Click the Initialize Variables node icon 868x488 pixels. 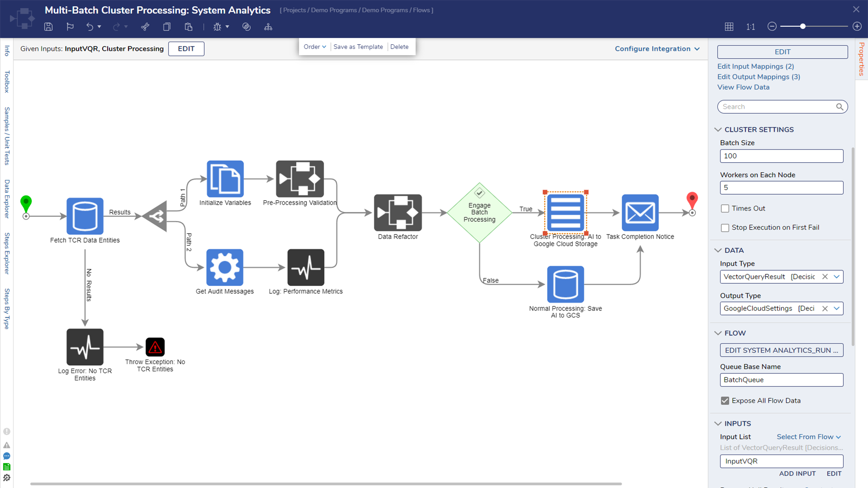[x=225, y=179]
